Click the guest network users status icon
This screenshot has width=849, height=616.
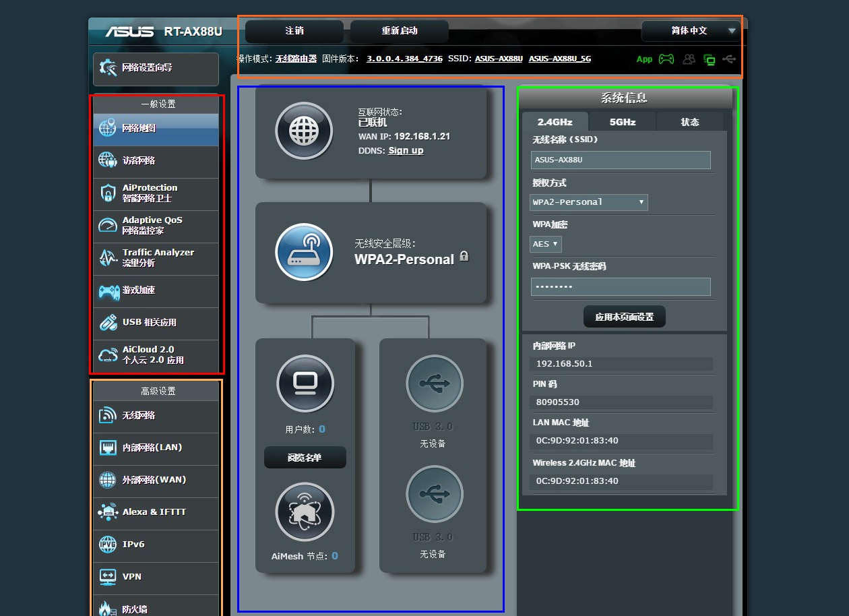689,59
